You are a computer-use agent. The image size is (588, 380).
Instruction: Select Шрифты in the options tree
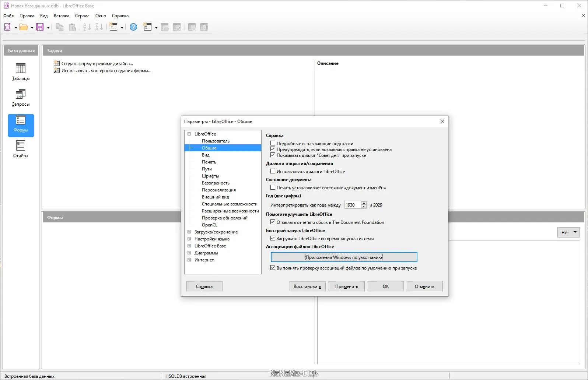click(x=210, y=176)
